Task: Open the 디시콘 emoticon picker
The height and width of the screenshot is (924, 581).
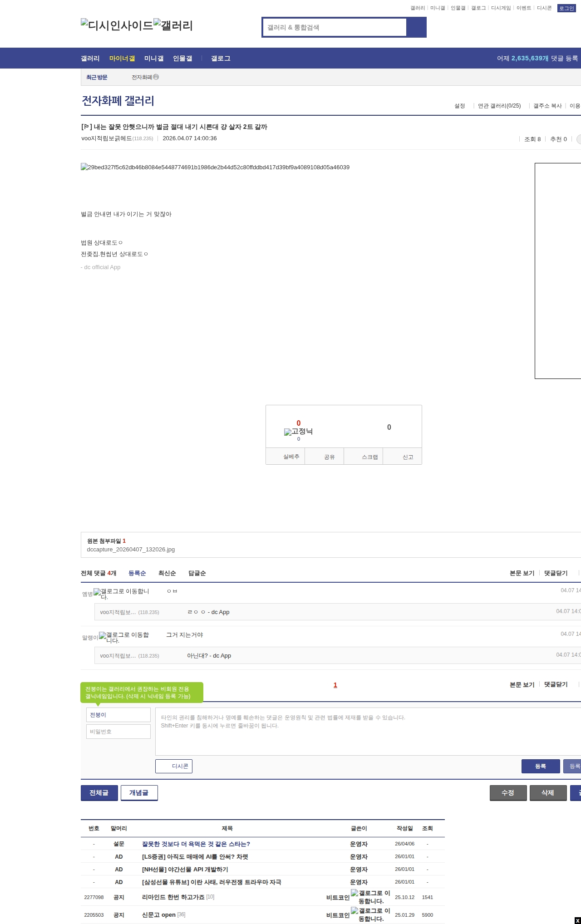Action: click(174, 766)
